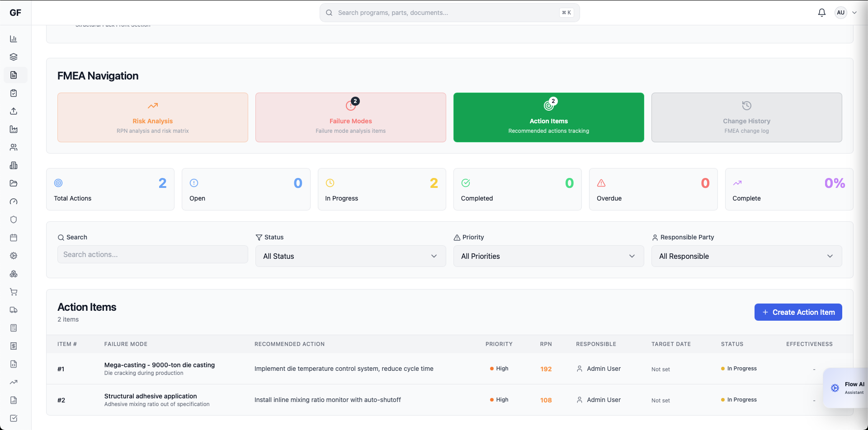
Task: Expand the All Responsible dropdown
Action: pyautogui.click(x=746, y=256)
